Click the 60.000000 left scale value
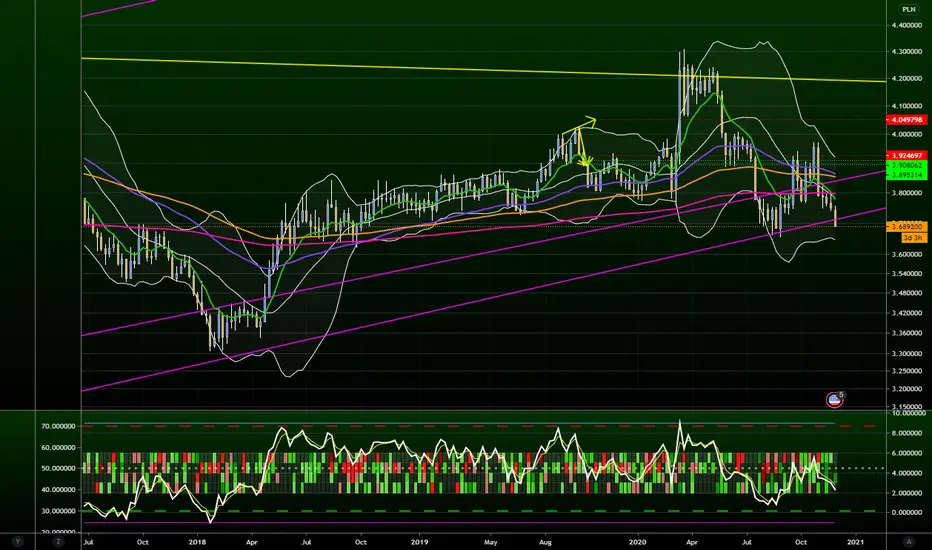The width and height of the screenshot is (932, 550). pos(58,448)
